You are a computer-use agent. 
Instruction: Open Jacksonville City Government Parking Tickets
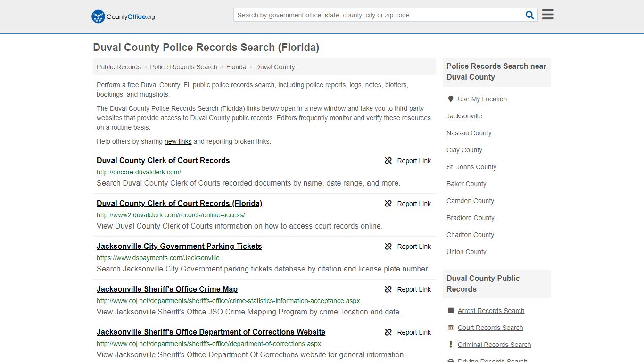(179, 246)
